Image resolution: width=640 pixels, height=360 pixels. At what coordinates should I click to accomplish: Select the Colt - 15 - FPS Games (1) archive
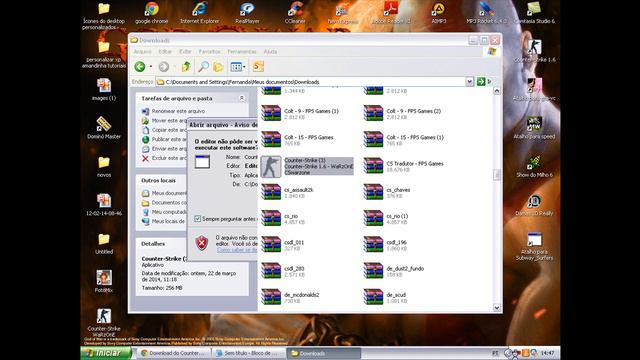pos(404,140)
